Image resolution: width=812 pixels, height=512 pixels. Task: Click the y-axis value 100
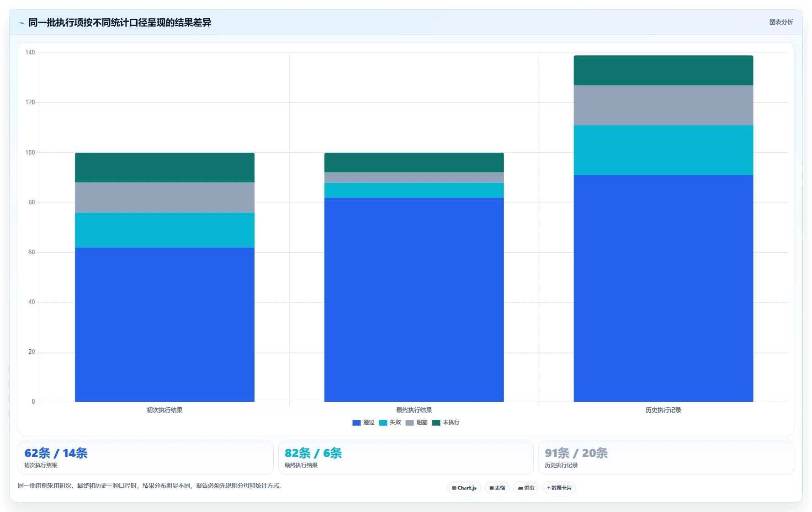pos(30,152)
